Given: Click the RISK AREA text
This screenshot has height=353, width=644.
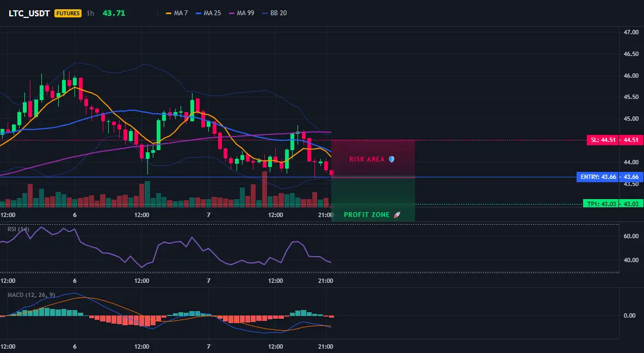Looking at the screenshot, I should point(367,159).
